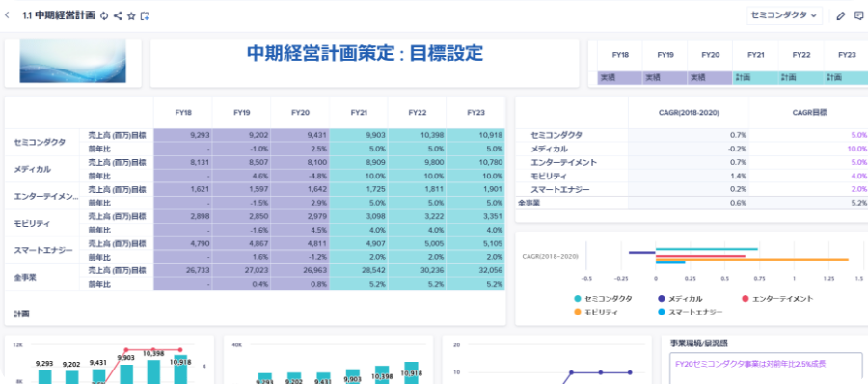Go back using the left chevron arrow
This screenshot has width=868, height=384.
click(7, 15)
